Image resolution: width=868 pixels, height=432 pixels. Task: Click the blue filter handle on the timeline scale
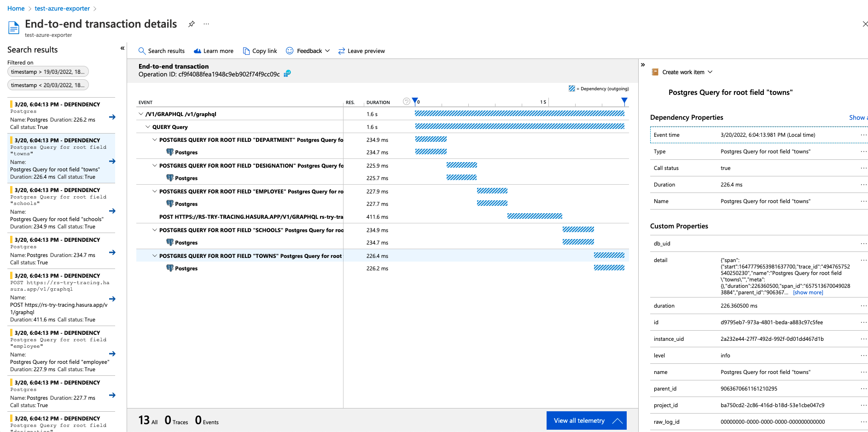pyautogui.click(x=415, y=100)
